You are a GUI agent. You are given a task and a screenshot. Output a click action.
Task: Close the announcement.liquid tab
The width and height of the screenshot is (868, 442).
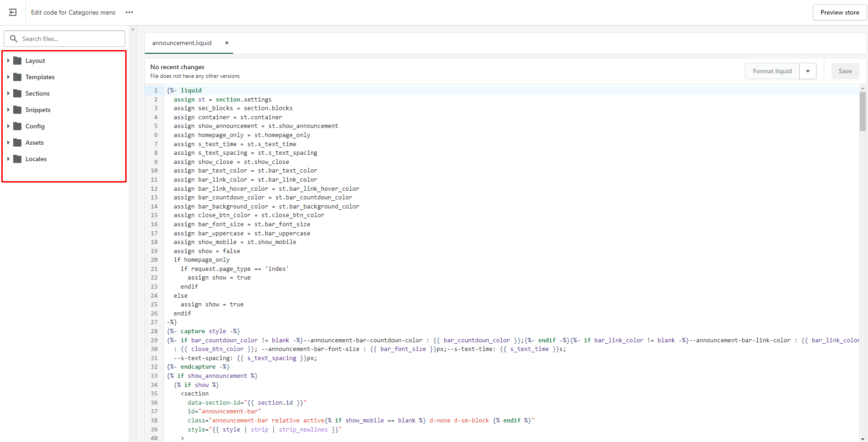point(226,43)
